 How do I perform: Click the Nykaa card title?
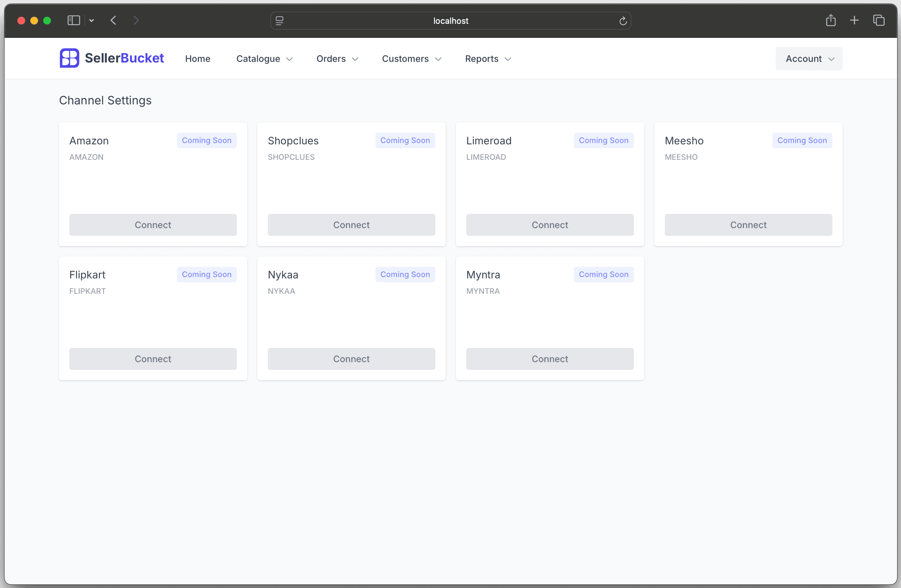pyautogui.click(x=283, y=275)
